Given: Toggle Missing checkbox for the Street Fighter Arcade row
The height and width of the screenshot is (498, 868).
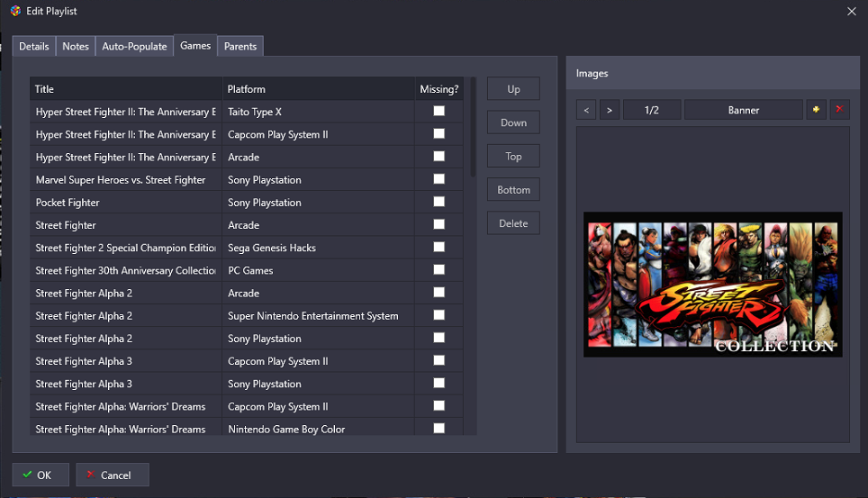Looking at the screenshot, I should 439,224.
